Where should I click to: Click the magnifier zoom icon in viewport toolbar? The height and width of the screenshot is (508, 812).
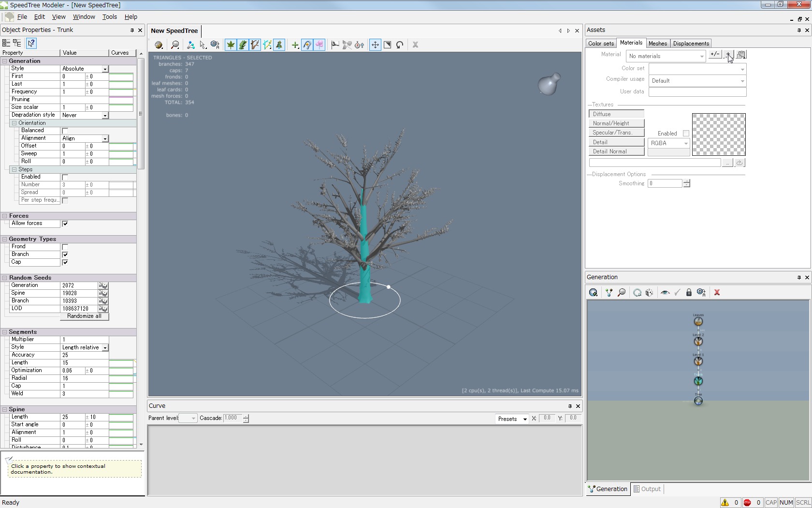[x=175, y=45]
